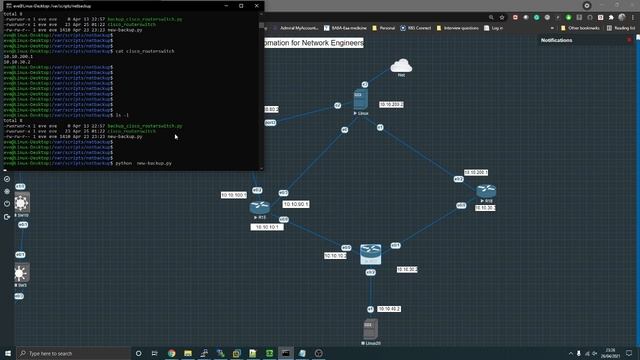Open the RBS Connect bookmark
Image resolution: width=640 pixels, height=360 pixels.
pos(416,28)
